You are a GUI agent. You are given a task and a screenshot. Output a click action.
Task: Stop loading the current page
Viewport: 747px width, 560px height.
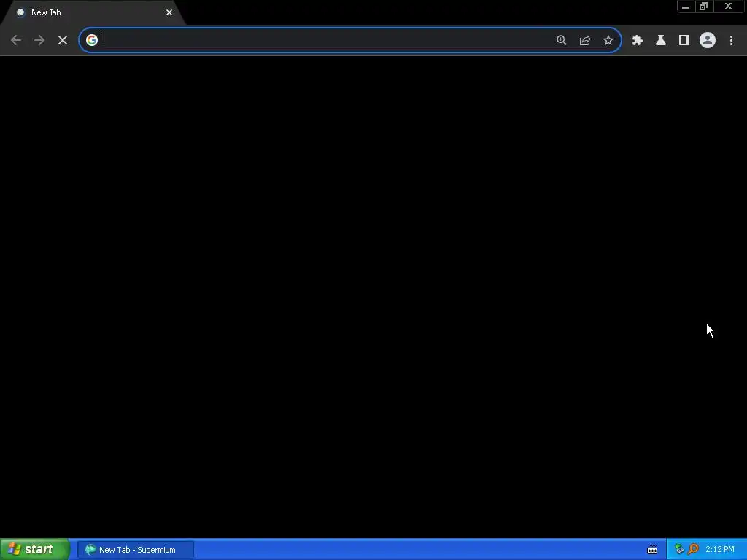coord(63,41)
